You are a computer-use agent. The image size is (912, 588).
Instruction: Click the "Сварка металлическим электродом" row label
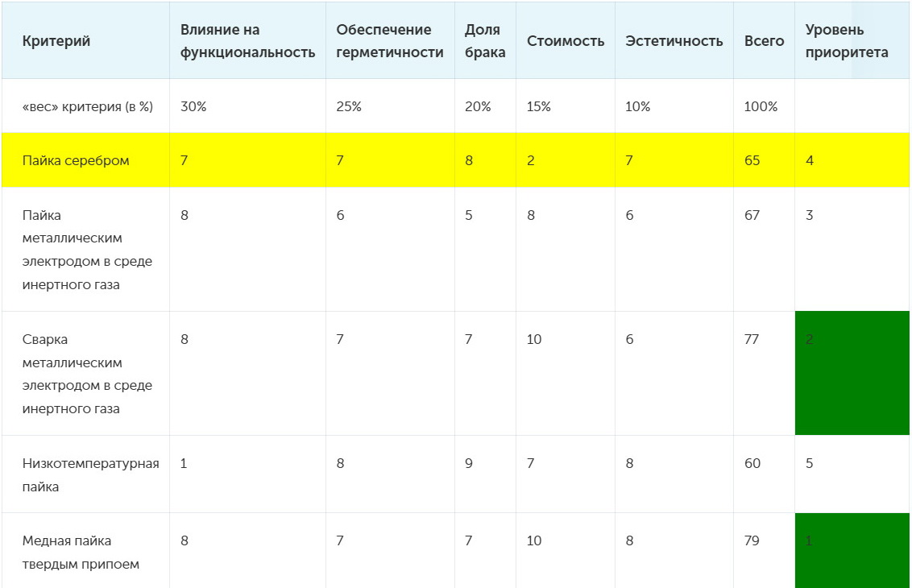click(87, 374)
